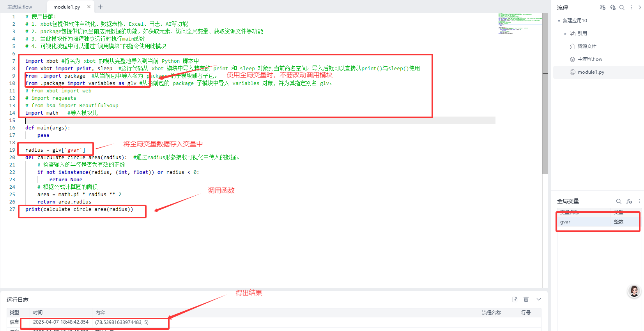Click the '# import requests' comment line
The image size is (644, 331).
click(51, 98)
